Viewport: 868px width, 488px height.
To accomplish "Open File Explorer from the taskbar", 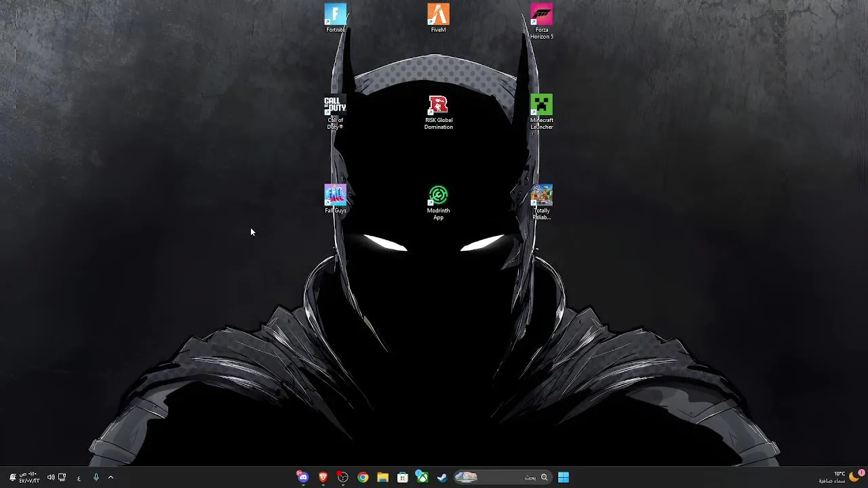I will [x=382, y=477].
